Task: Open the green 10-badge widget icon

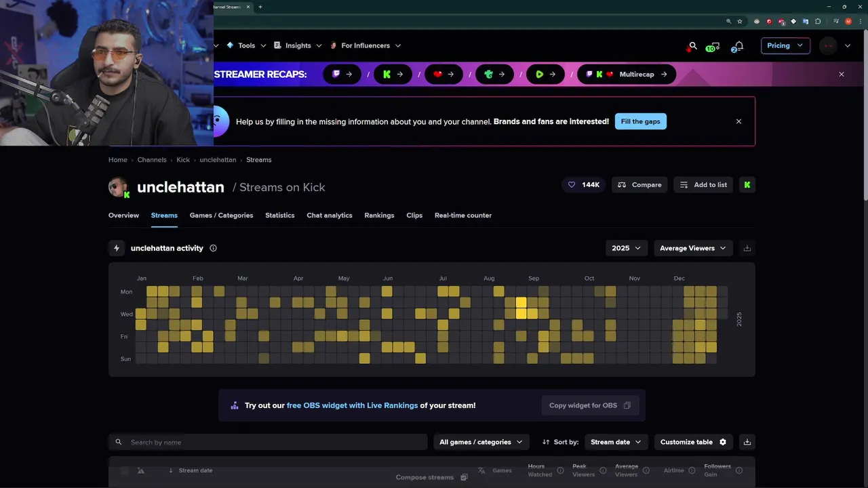Action: (712, 46)
